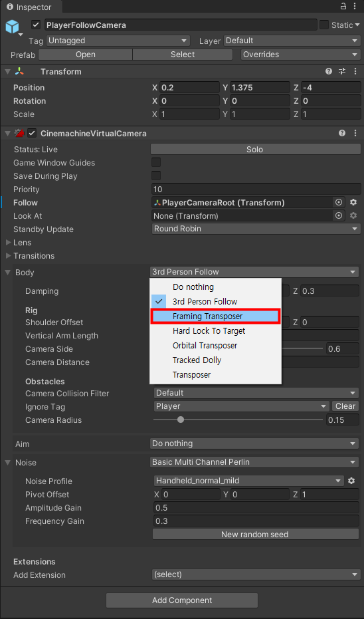
Task: Choose Transposer menu option
Action: pyautogui.click(x=215, y=374)
